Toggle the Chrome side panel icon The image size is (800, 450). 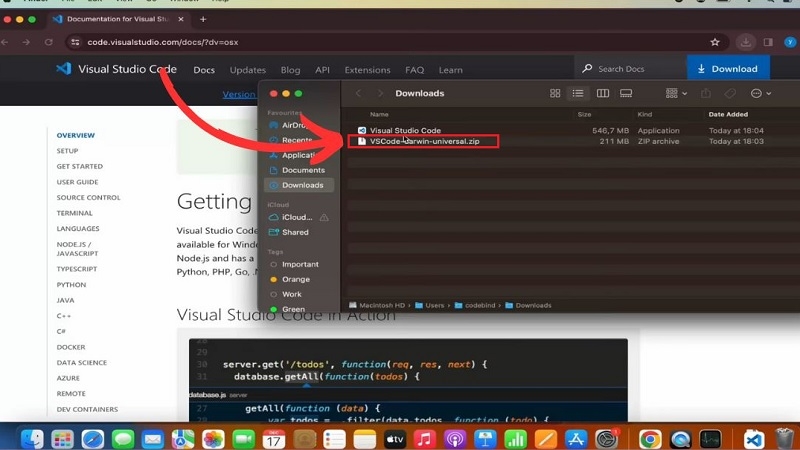click(x=768, y=42)
